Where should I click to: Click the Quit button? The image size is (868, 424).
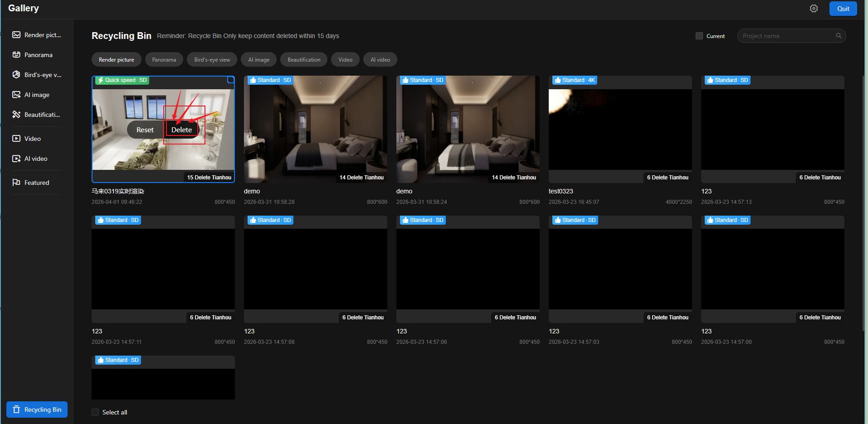[843, 9]
